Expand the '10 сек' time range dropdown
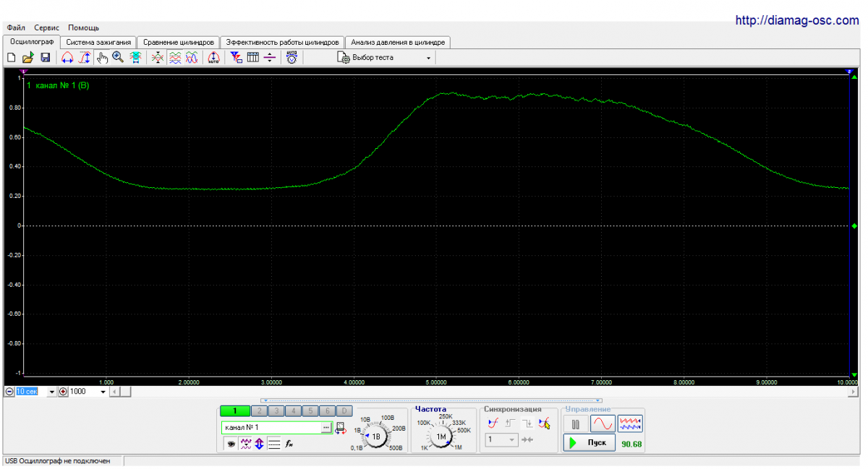This screenshot has width=868, height=469. pyautogui.click(x=51, y=392)
